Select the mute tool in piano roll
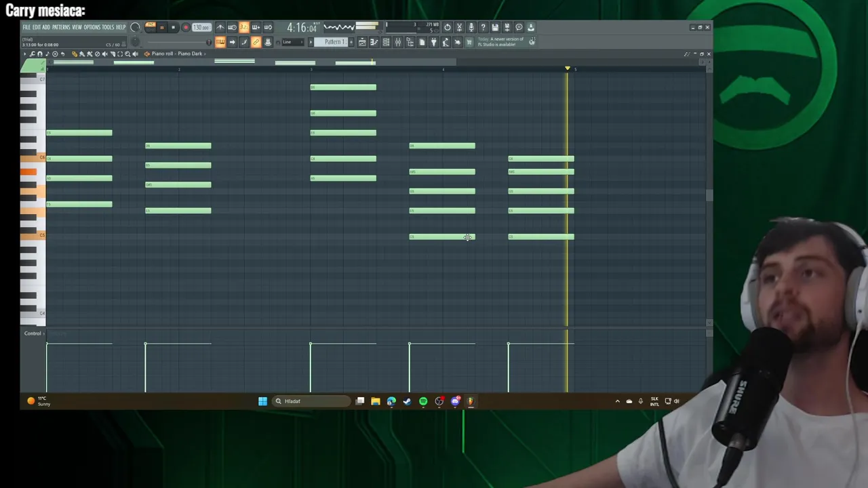The height and width of the screenshot is (488, 868). [x=105, y=54]
